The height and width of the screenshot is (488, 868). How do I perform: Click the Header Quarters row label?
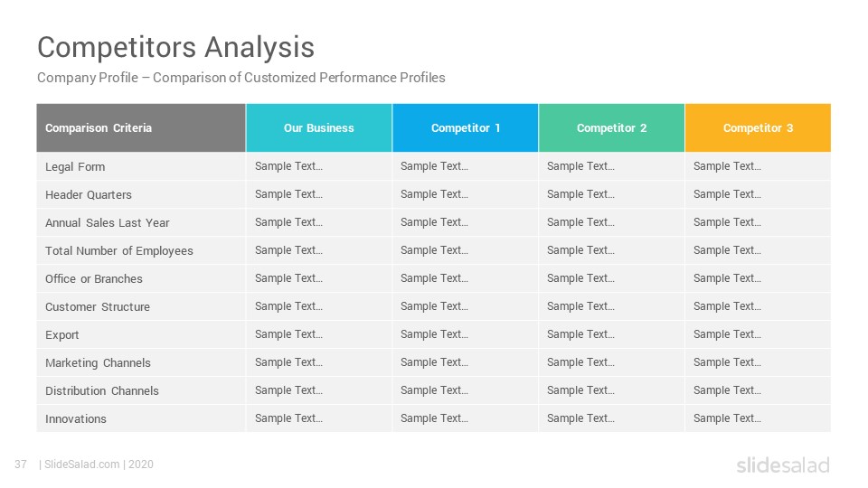pyautogui.click(x=89, y=195)
